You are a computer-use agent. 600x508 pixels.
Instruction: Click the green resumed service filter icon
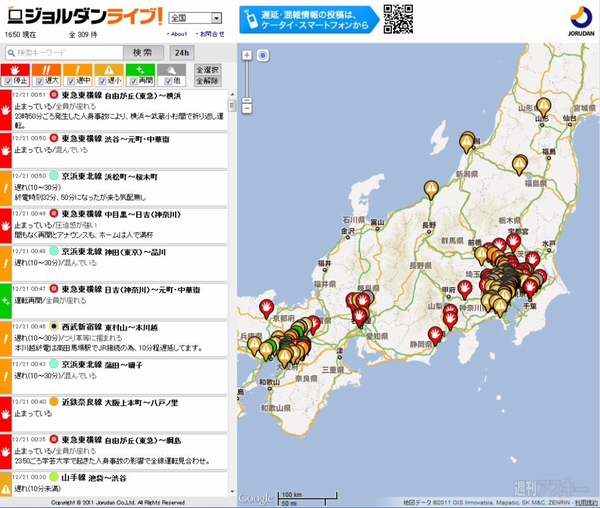tap(140, 70)
